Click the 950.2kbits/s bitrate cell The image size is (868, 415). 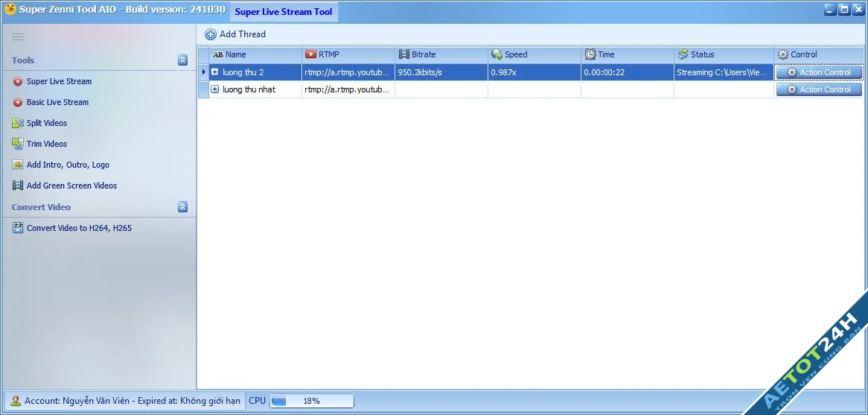(441, 72)
